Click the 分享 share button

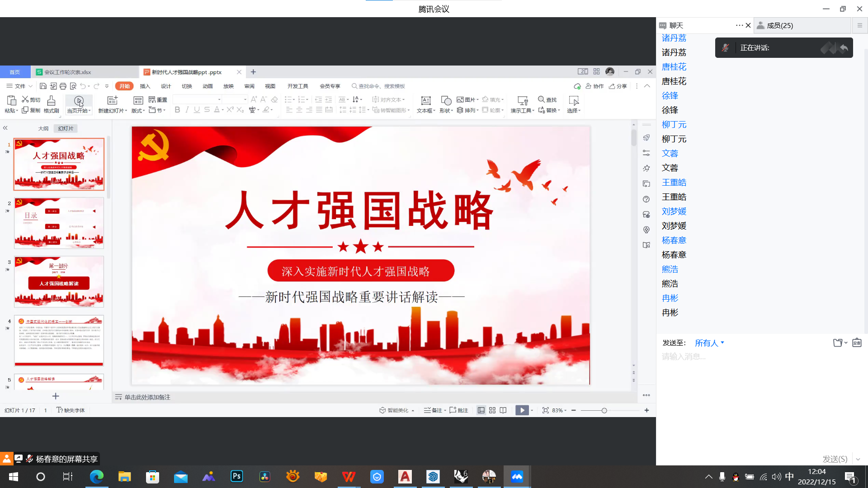[x=618, y=86]
